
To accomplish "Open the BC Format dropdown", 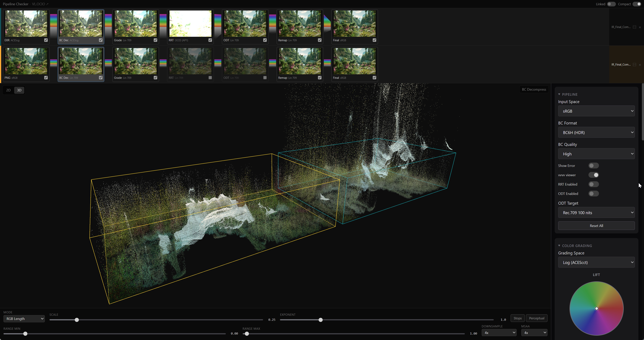I will [x=596, y=132].
